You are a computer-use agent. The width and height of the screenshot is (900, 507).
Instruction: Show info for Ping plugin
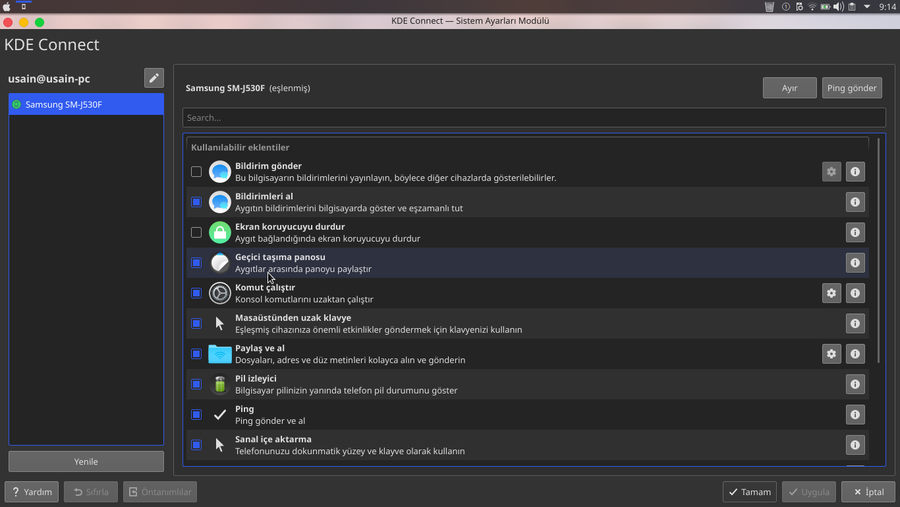coord(855,415)
